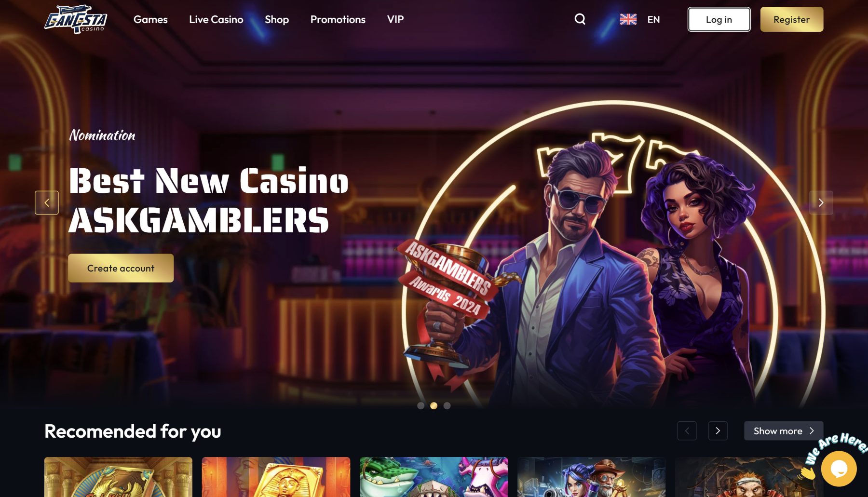
Task: Open the Games menu
Action: click(x=150, y=19)
